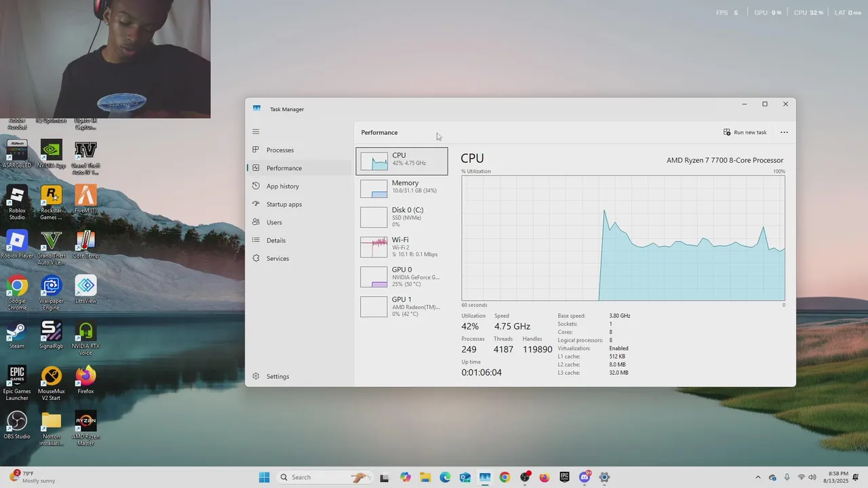This screenshot has height=488, width=868.
Task: Open App history in Task Manager
Action: [299, 186]
